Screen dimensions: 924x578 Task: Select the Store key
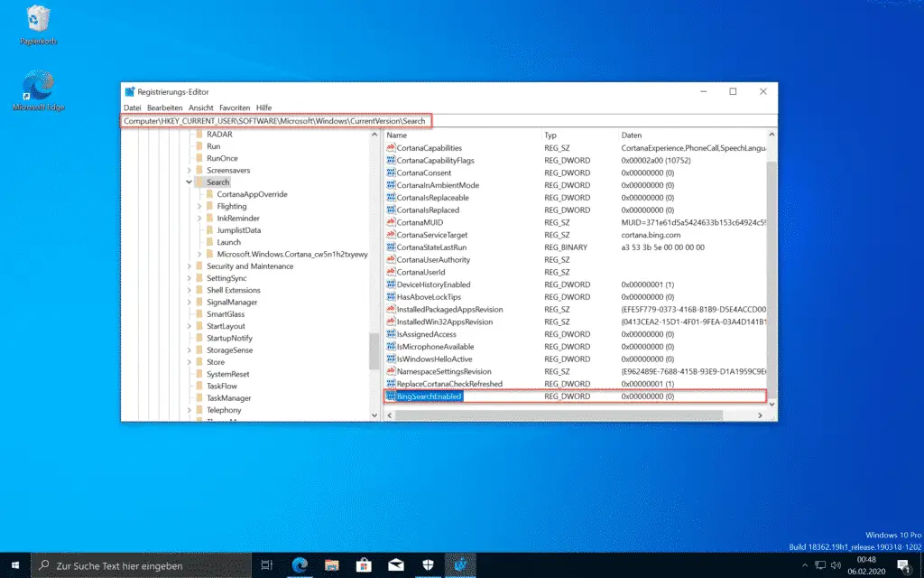click(x=215, y=362)
